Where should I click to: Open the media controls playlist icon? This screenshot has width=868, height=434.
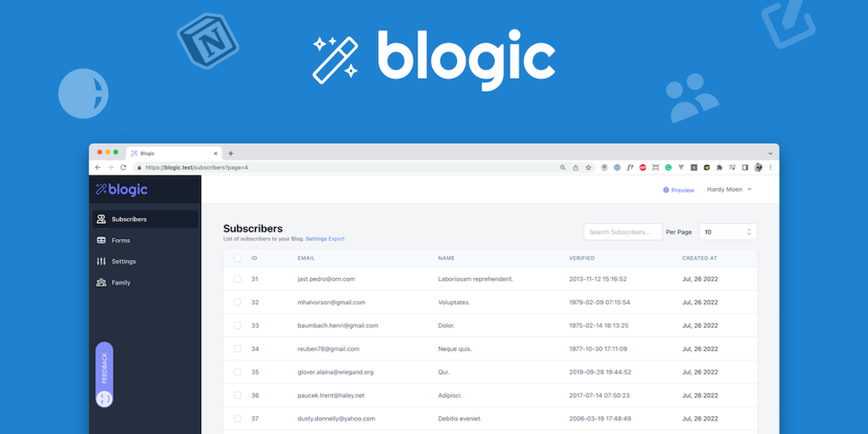click(x=732, y=167)
